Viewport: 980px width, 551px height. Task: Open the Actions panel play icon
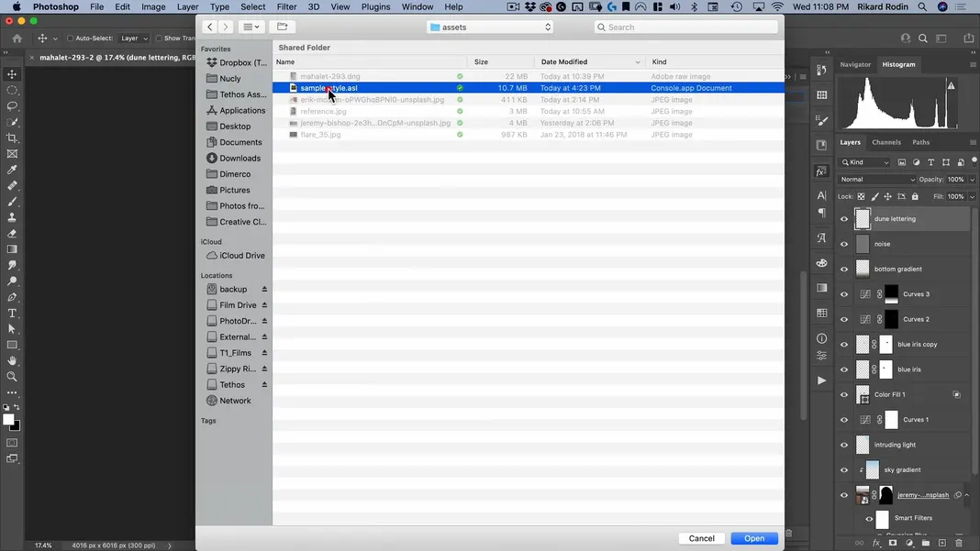821,380
